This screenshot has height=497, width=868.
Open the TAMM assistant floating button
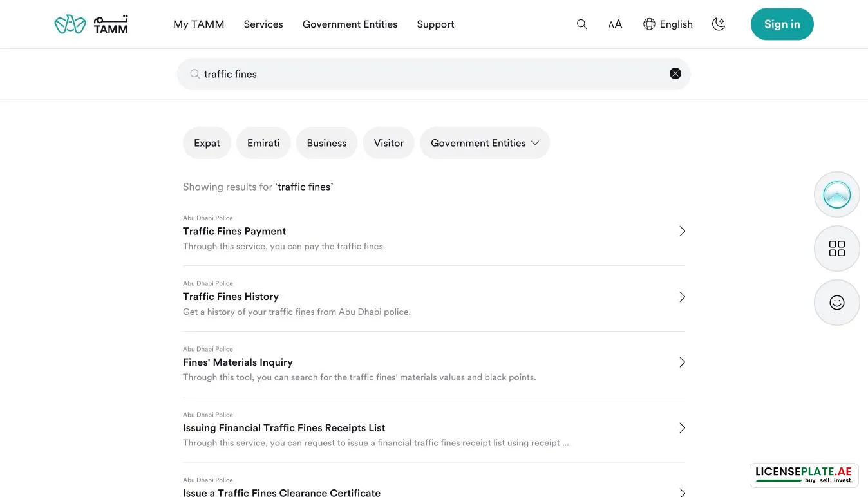pyautogui.click(x=837, y=194)
